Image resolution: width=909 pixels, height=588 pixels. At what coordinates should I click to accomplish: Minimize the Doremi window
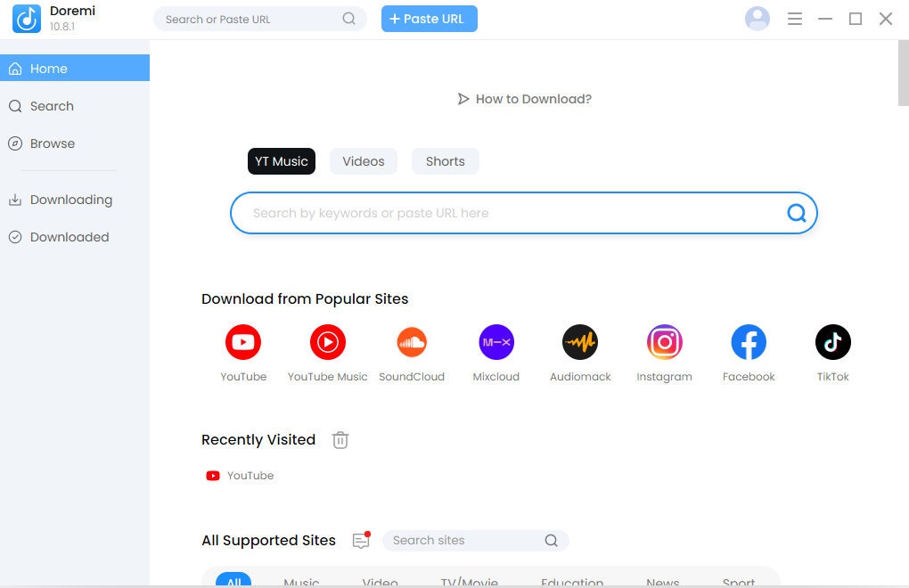825,19
